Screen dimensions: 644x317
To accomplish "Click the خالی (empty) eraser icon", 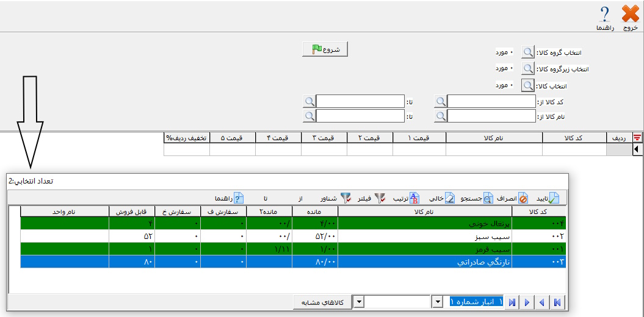I will pyautogui.click(x=449, y=198).
